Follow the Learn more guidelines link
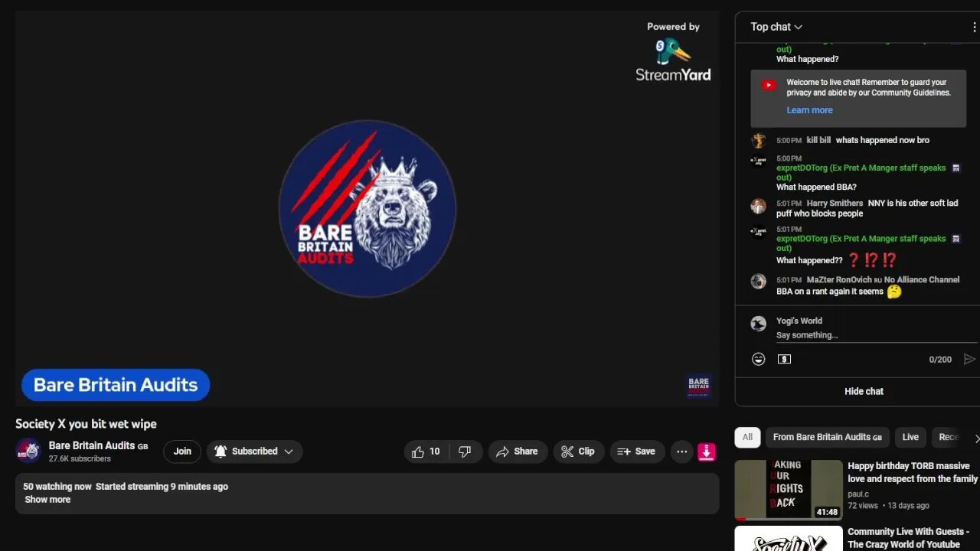The width and height of the screenshot is (980, 551). coord(809,110)
